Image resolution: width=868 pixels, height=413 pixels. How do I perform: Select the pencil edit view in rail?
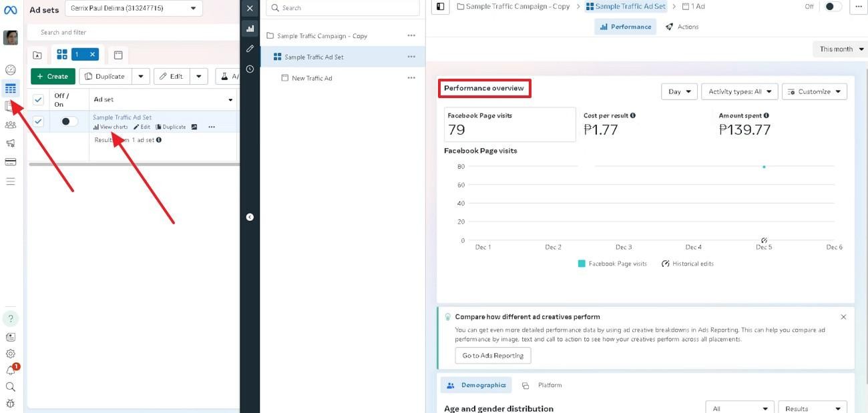[x=250, y=49]
